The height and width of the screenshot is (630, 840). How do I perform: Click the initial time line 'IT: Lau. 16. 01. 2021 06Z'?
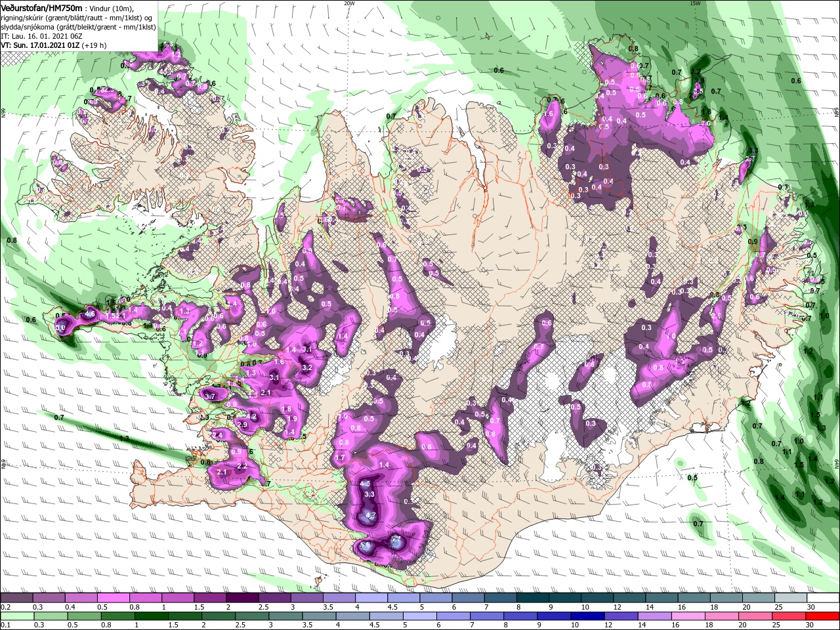[x=41, y=36]
